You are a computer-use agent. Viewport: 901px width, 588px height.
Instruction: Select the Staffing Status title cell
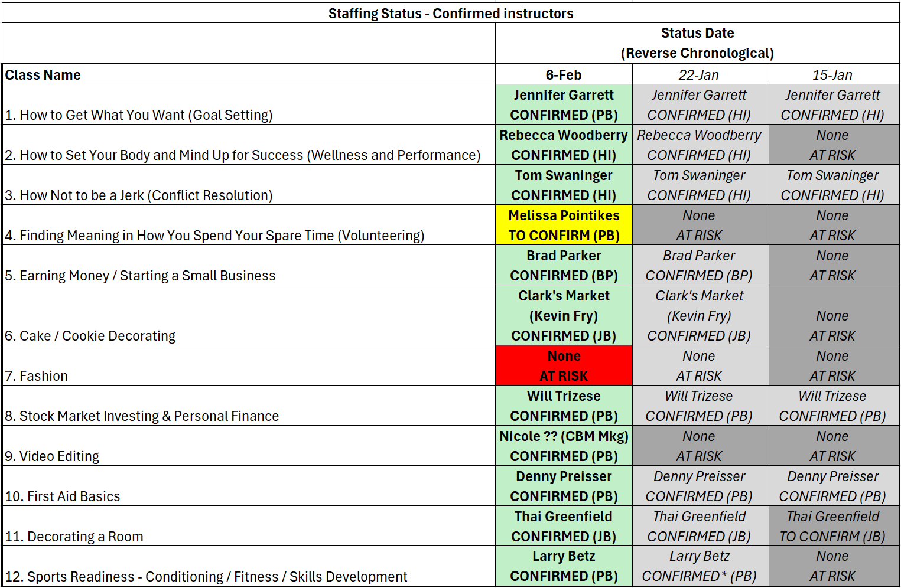tap(450, 13)
